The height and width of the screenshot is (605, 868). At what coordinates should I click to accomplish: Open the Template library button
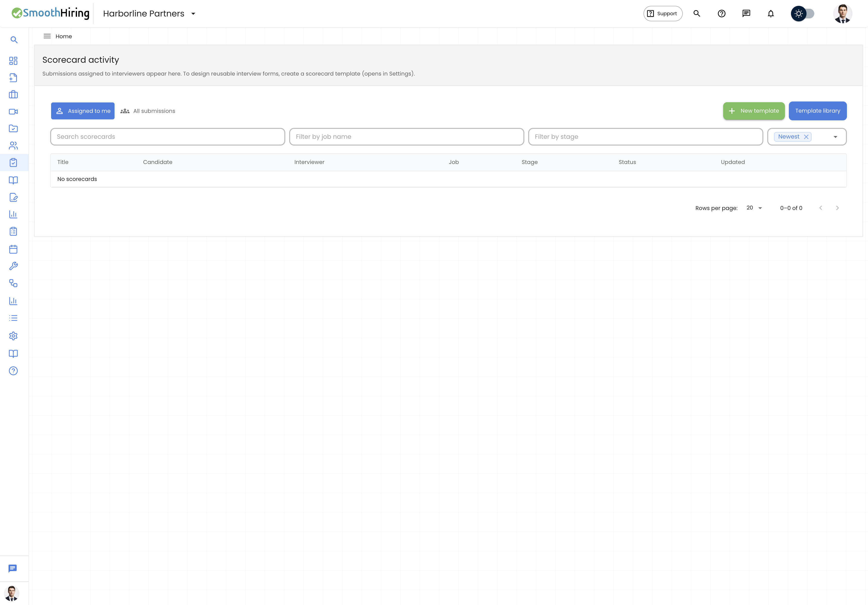pos(817,111)
